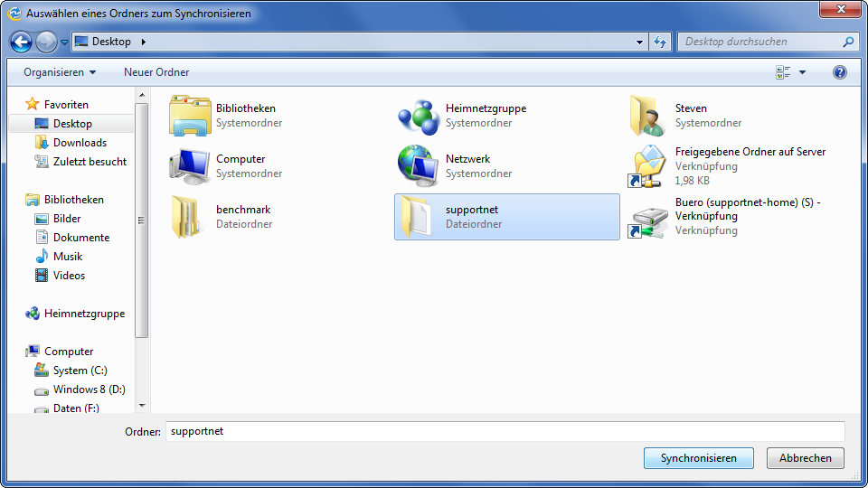Viewport: 868px width, 488px height.
Task: Open the address bar history dropdown
Action: pyautogui.click(x=639, y=42)
